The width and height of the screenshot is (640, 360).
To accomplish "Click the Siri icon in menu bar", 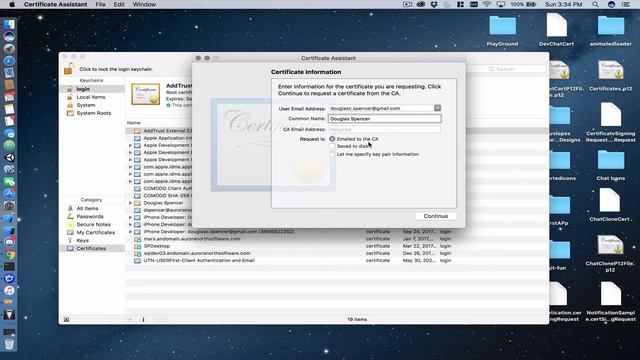I will [611, 4].
